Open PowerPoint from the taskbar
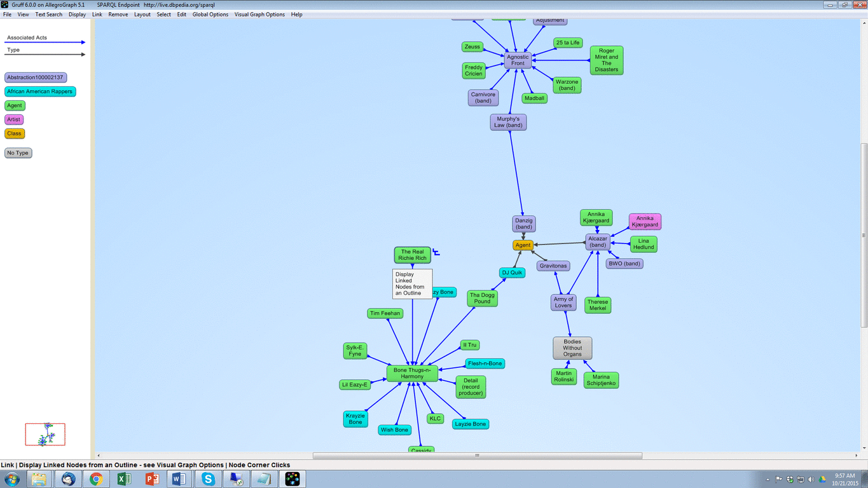868x488 pixels. click(x=152, y=478)
